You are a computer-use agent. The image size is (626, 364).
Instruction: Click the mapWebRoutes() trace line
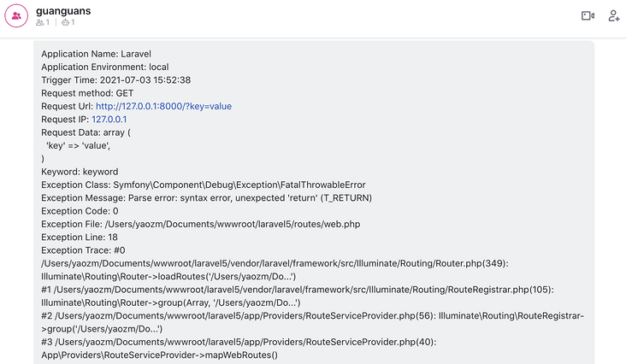point(159,355)
